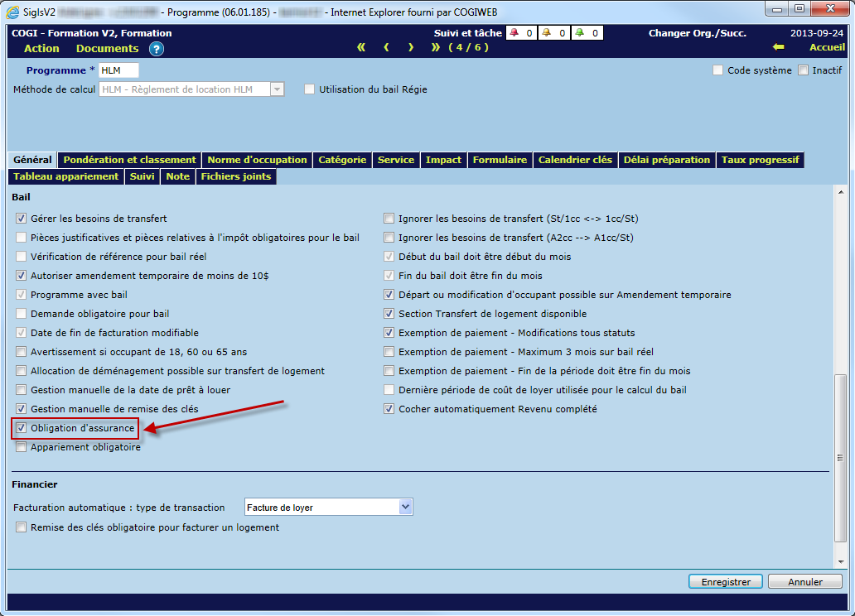Click the red bell task indicator

coord(514,33)
